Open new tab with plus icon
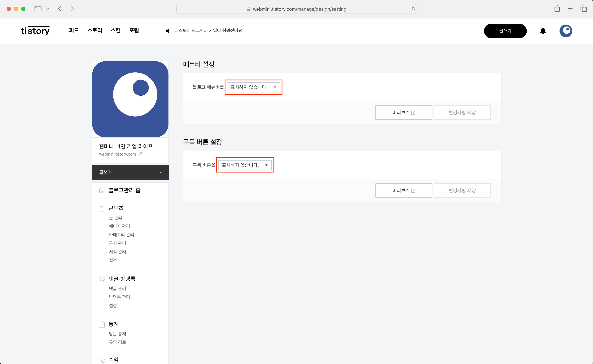Image resolution: width=593 pixels, height=364 pixels. click(570, 9)
